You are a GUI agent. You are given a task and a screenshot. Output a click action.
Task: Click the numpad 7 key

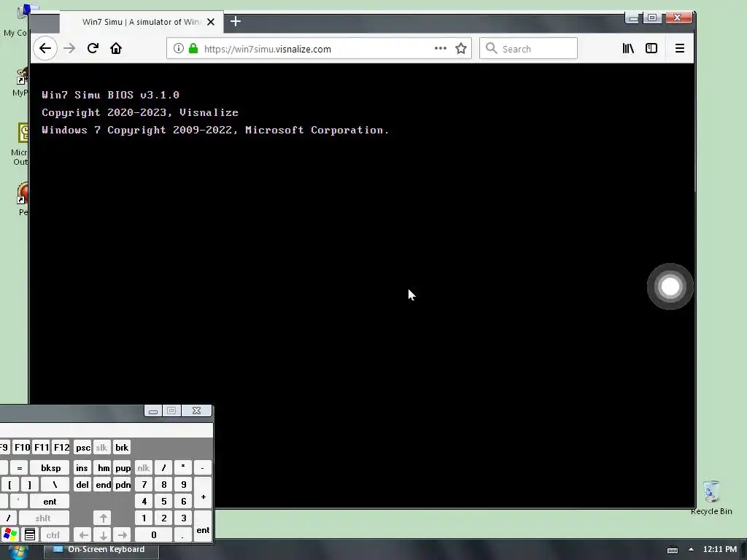144,485
